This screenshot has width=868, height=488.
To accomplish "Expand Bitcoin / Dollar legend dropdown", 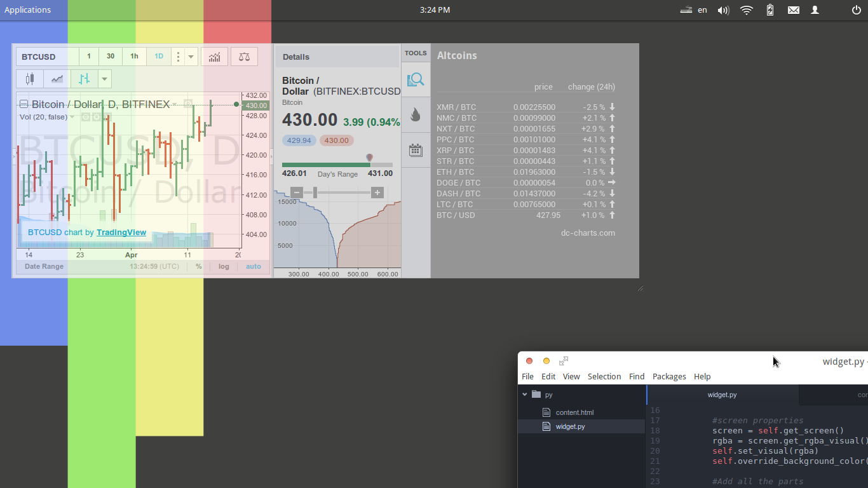I will click(x=175, y=104).
